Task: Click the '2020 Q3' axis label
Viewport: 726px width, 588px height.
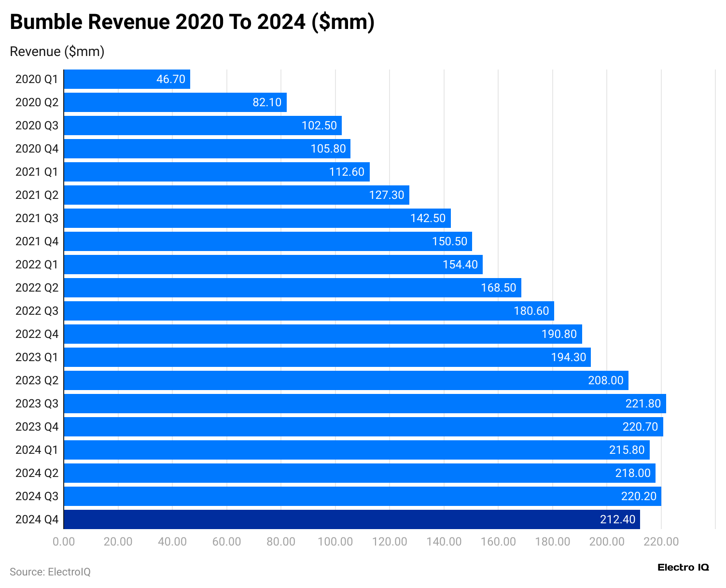Action: pyautogui.click(x=37, y=126)
